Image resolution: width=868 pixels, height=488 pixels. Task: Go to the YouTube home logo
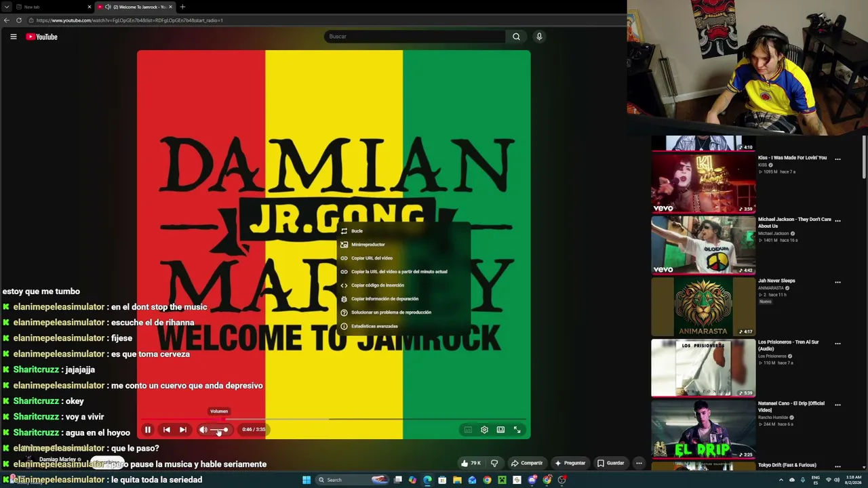[42, 37]
